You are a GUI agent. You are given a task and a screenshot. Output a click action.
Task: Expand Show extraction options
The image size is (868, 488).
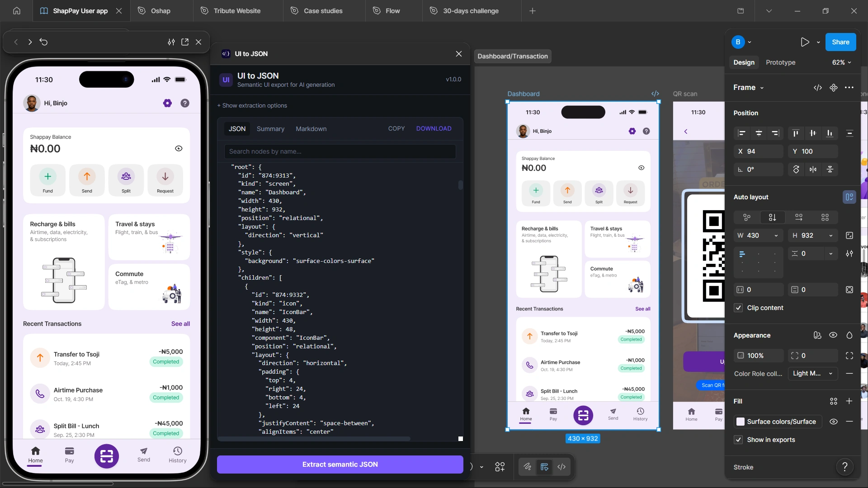click(x=252, y=105)
